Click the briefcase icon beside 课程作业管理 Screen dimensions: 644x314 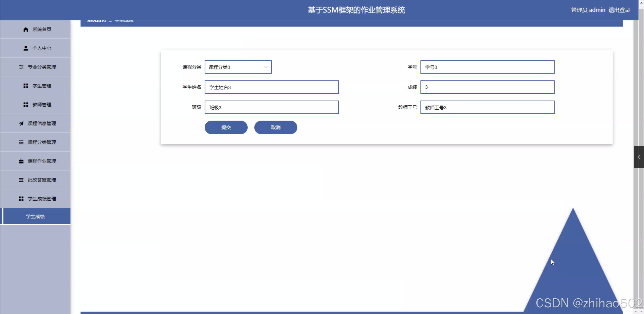[x=21, y=161]
